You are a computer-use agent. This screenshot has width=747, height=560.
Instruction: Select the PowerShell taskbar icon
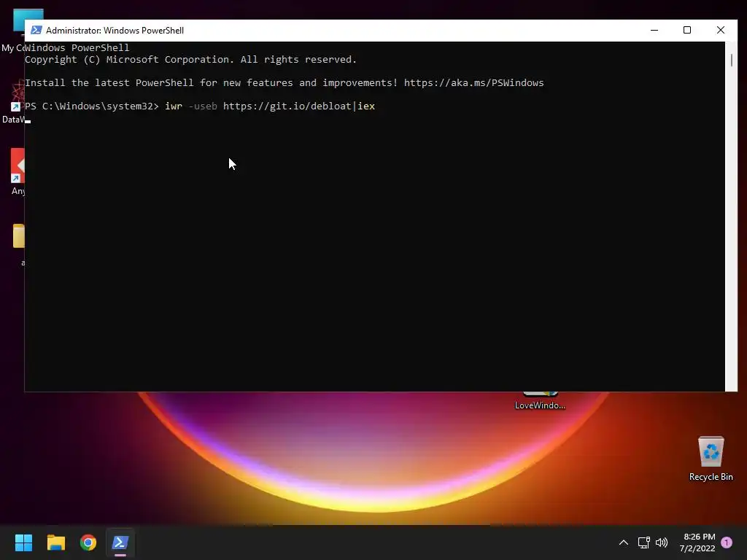(x=120, y=542)
